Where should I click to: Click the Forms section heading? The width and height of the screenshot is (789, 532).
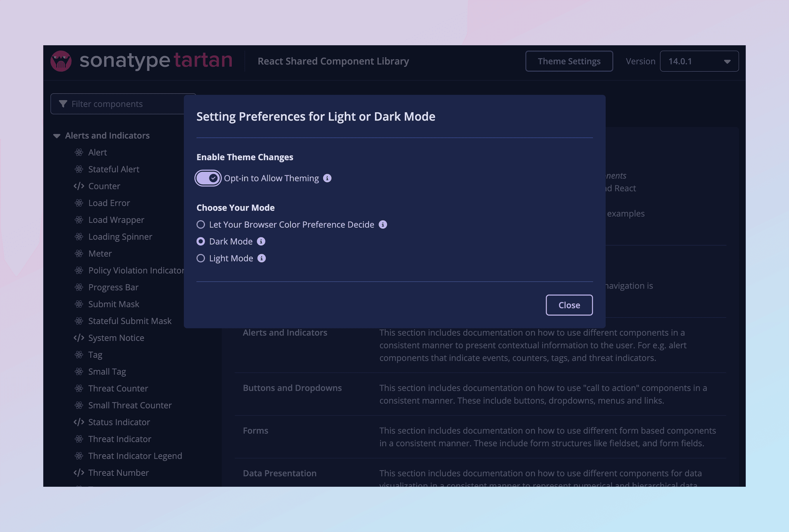[x=255, y=431]
